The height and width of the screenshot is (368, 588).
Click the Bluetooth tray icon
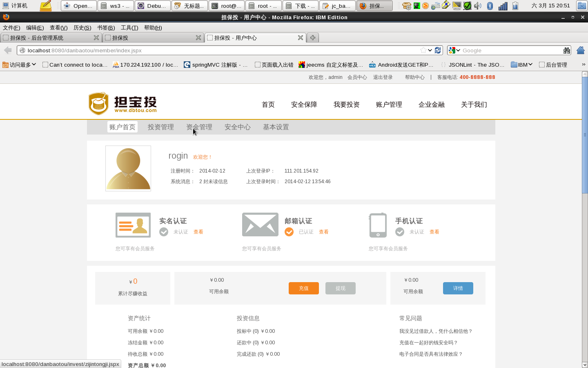pyautogui.click(x=490, y=6)
